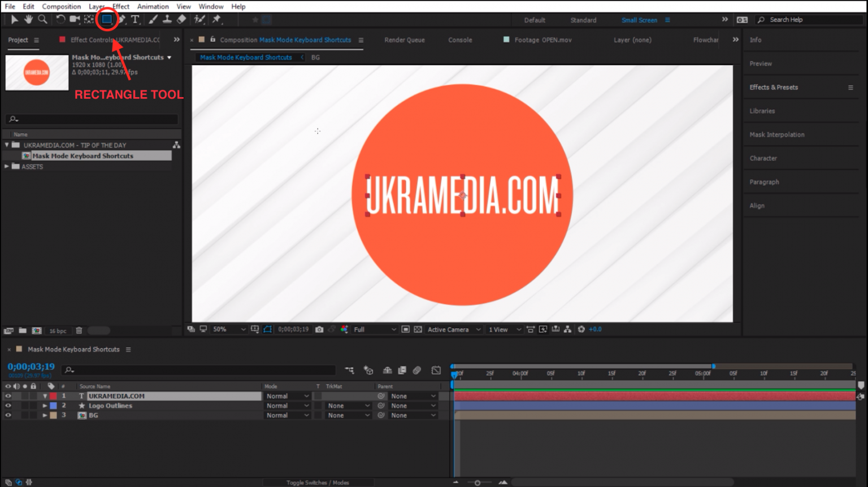Open the Composition menu

(62, 6)
